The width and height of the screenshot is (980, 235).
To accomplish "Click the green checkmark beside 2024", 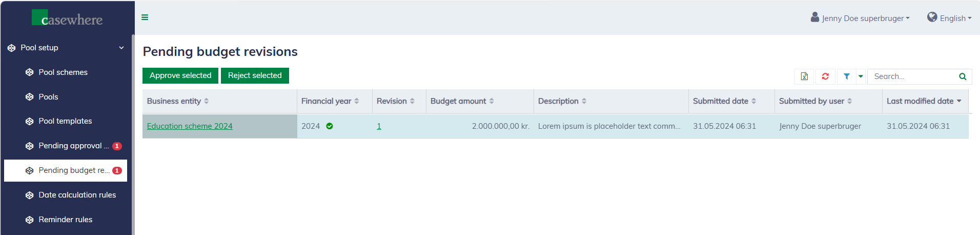I will point(330,126).
